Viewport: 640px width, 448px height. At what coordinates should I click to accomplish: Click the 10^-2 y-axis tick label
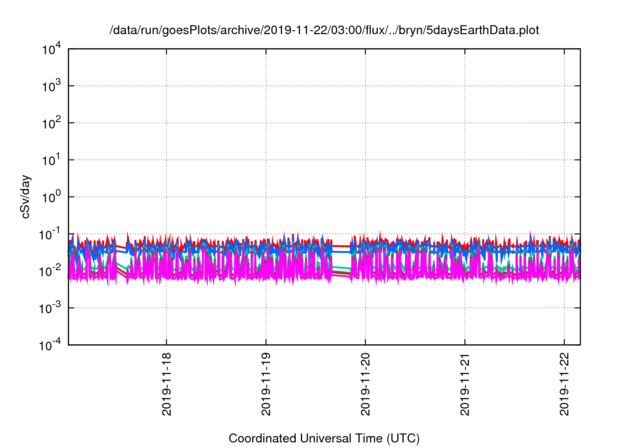click(x=51, y=271)
